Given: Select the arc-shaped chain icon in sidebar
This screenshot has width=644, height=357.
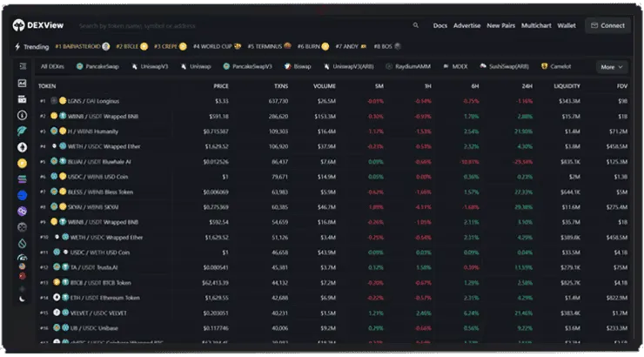Looking at the screenshot, I should point(22,258).
